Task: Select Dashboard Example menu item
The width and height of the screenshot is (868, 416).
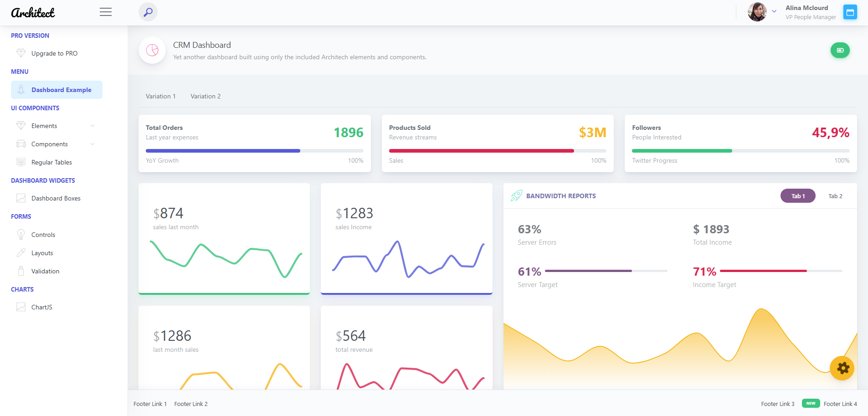Action: [56, 90]
